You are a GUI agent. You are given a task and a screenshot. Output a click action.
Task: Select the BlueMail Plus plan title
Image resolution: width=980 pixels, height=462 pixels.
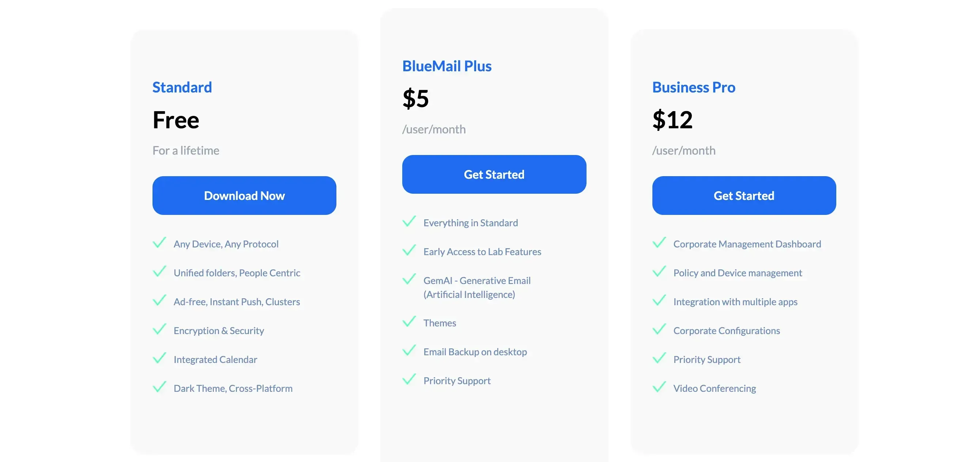tap(446, 66)
